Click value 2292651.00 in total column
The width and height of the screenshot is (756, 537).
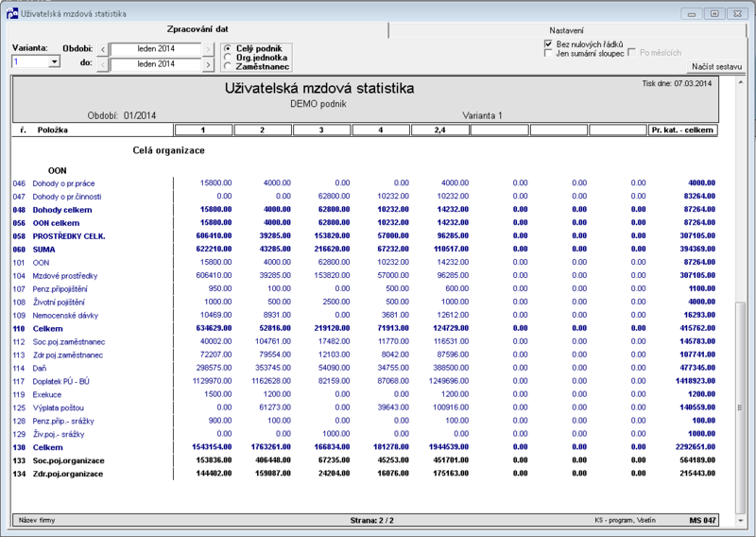point(696,447)
